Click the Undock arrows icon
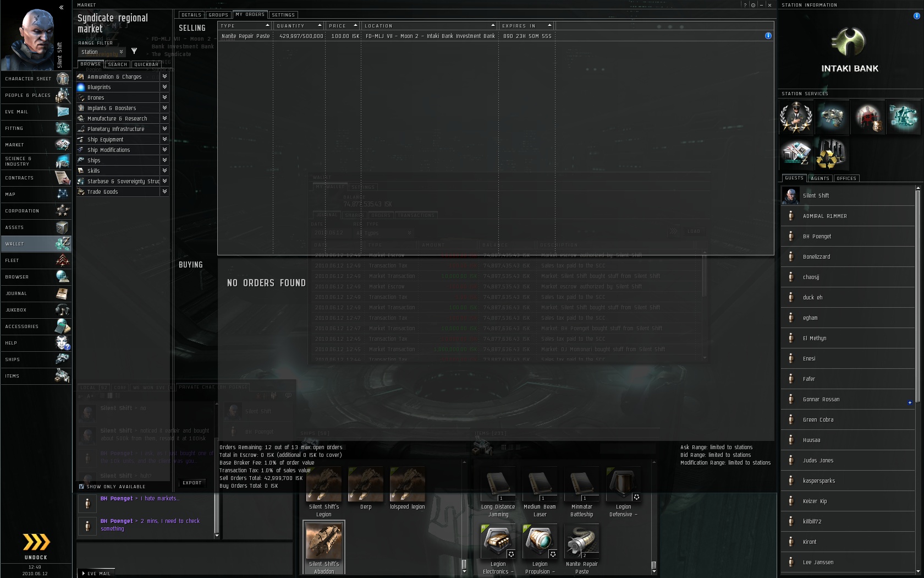Image resolution: width=924 pixels, height=578 pixels. tap(36, 542)
